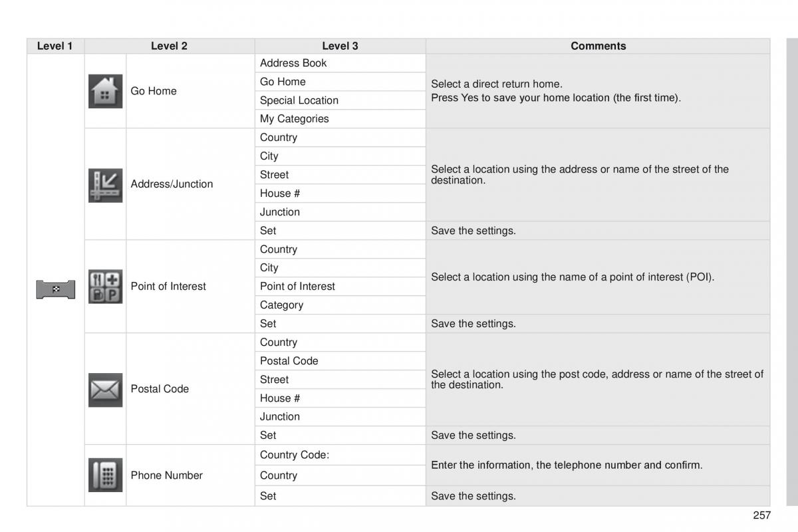Select Category under Point of Interest
The width and height of the screenshot is (798, 532).
(x=340, y=305)
